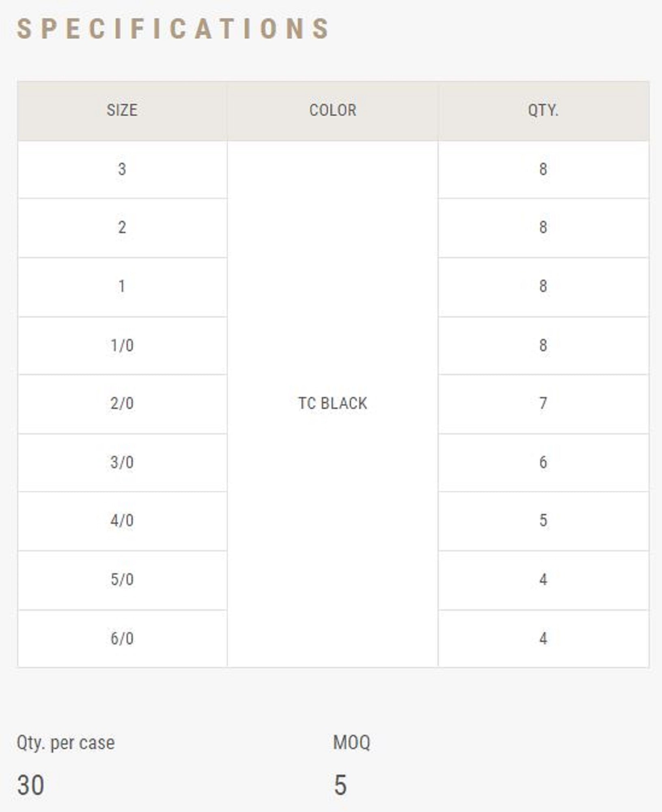Image resolution: width=662 pixels, height=812 pixels.
Task: Click the Qty. per case label
Action: [66, 743]
